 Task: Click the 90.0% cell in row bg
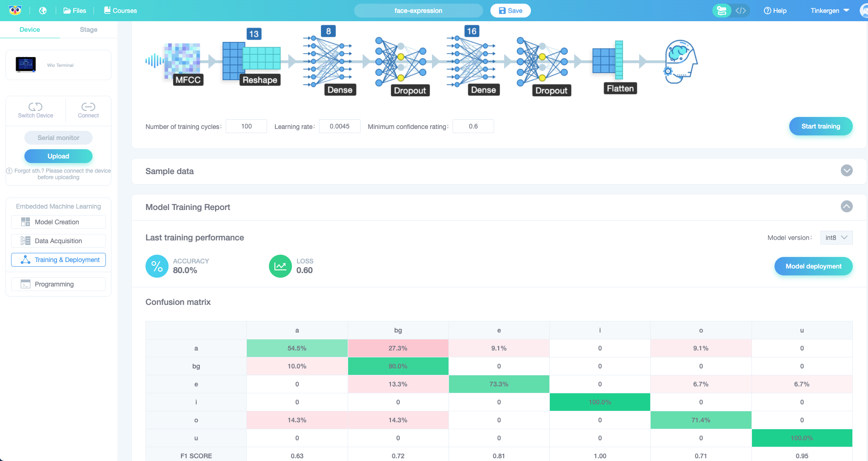[398, 366]
